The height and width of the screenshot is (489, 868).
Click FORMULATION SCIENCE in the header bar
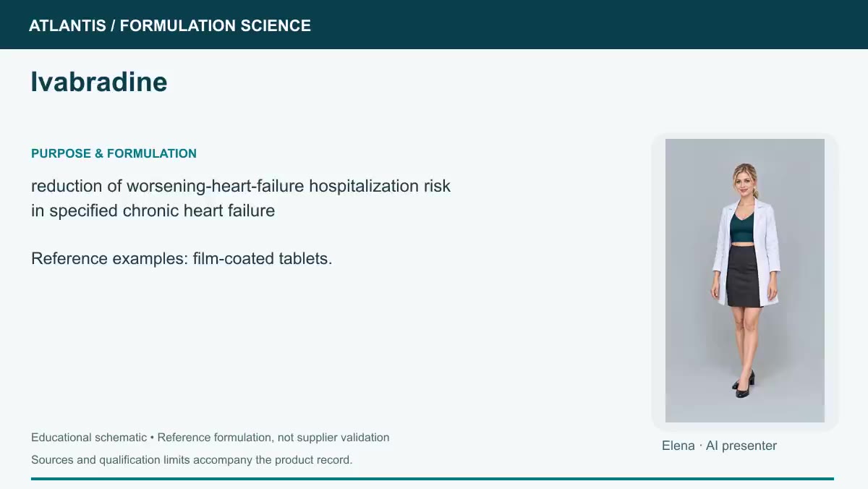pos(216,26)
